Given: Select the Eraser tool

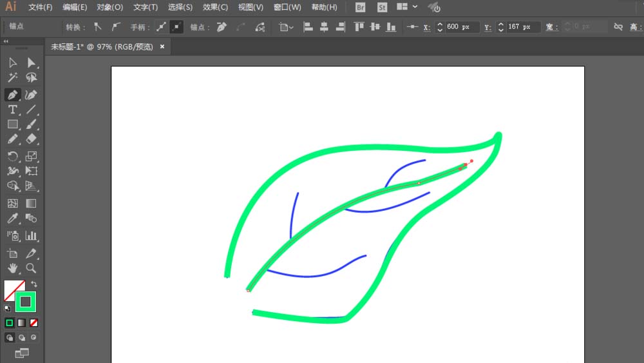Looking at the screenshot, I should click(x=31, y=139).
